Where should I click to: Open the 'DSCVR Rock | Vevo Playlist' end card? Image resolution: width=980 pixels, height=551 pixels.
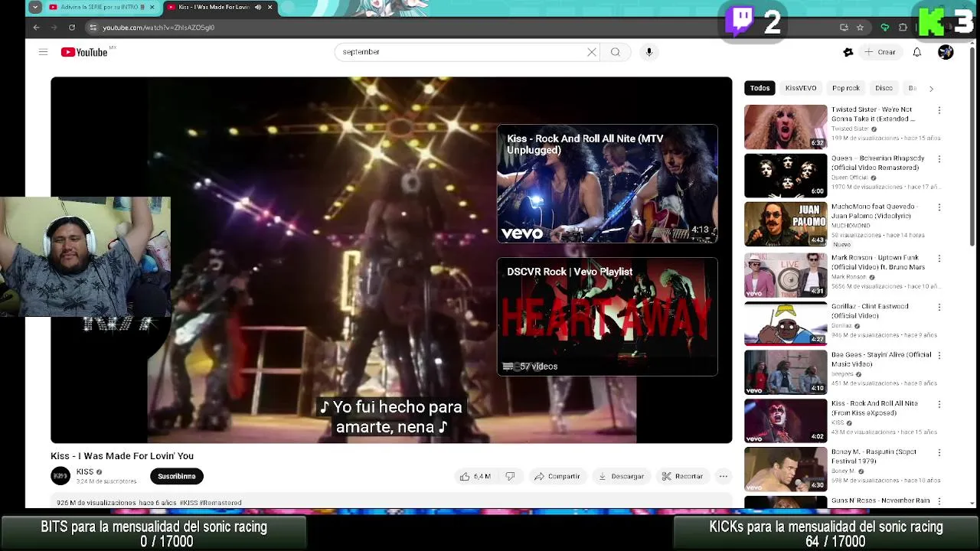click(607, 316)
